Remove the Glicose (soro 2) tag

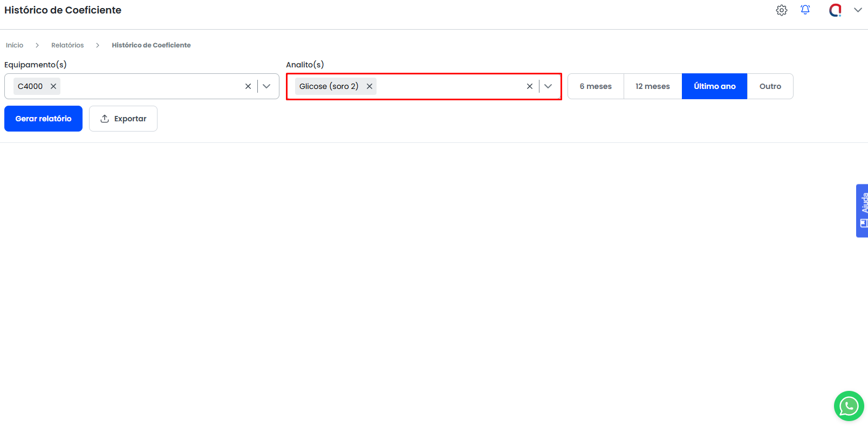tap(370, 86)
